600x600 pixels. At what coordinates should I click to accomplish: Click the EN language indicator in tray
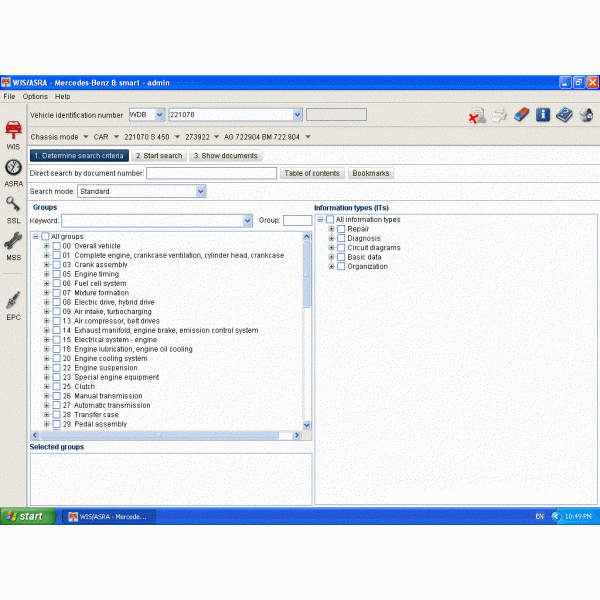[x=540, y=517]
